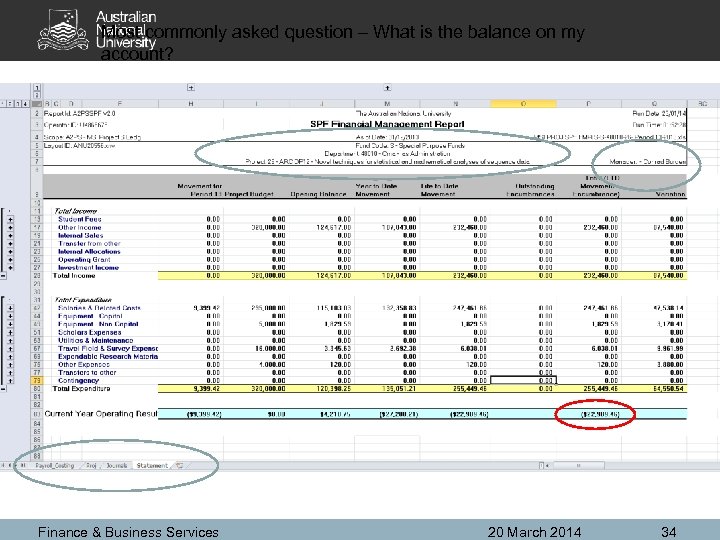The width and height of the screenshot is (720, 540).
Task: Expand column group above column M
Action: tap(387, 87)
